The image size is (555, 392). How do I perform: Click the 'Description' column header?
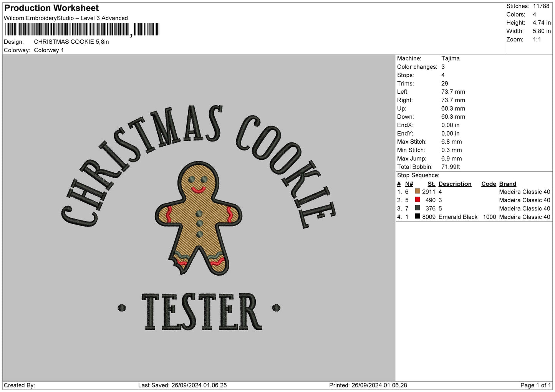[455, 184]
